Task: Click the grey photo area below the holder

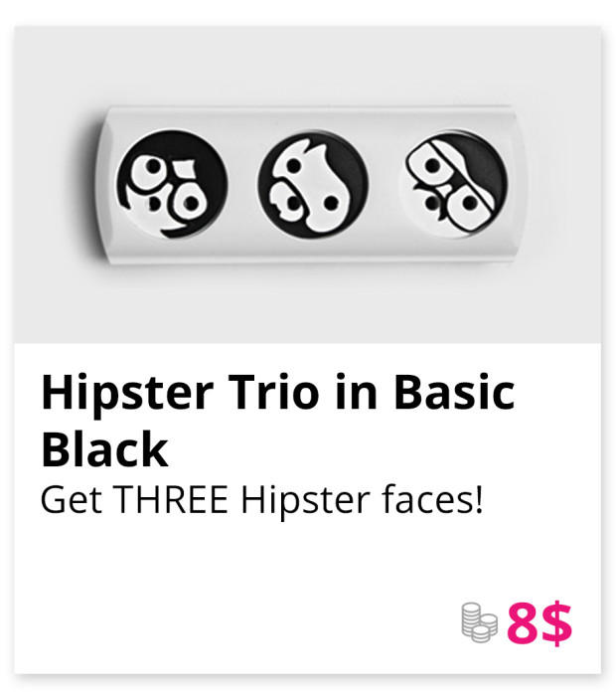Action: (308, 303)
